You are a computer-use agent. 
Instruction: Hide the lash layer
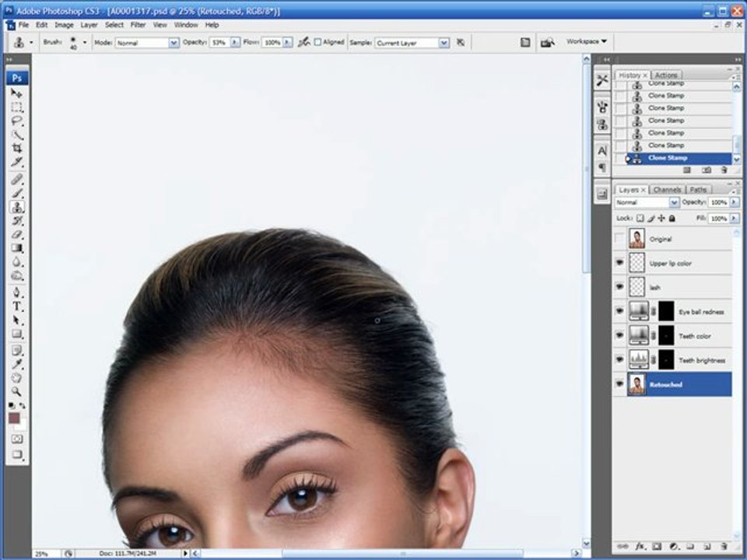[x=619, y=287]
